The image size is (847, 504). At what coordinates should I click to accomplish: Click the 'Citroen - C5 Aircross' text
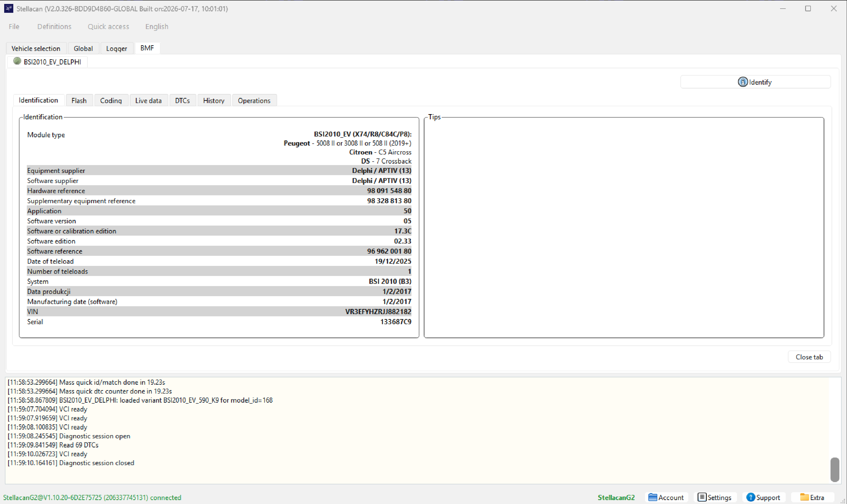point(380,152)
